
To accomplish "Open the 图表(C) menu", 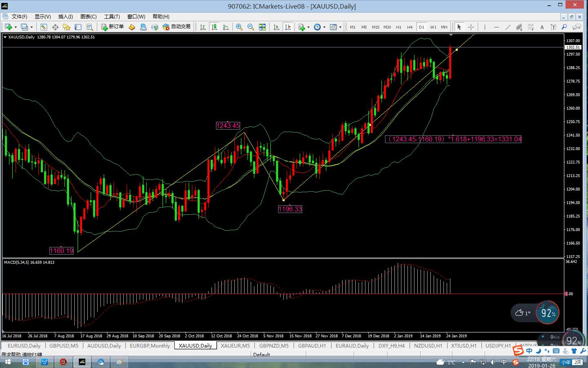I will 88,16.
